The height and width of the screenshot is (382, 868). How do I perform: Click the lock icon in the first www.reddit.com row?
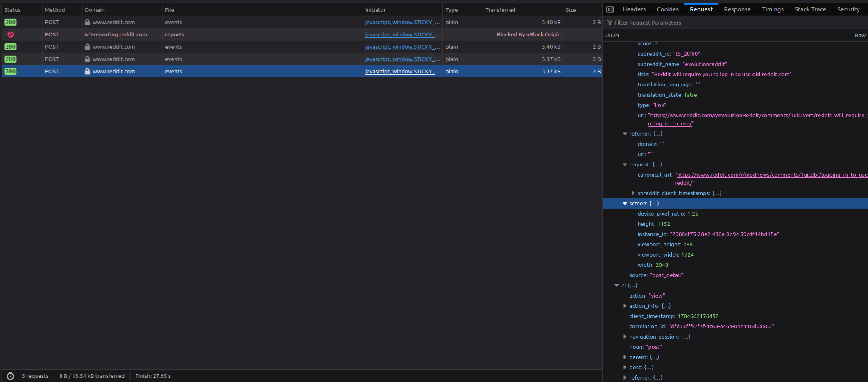point(87,22)
